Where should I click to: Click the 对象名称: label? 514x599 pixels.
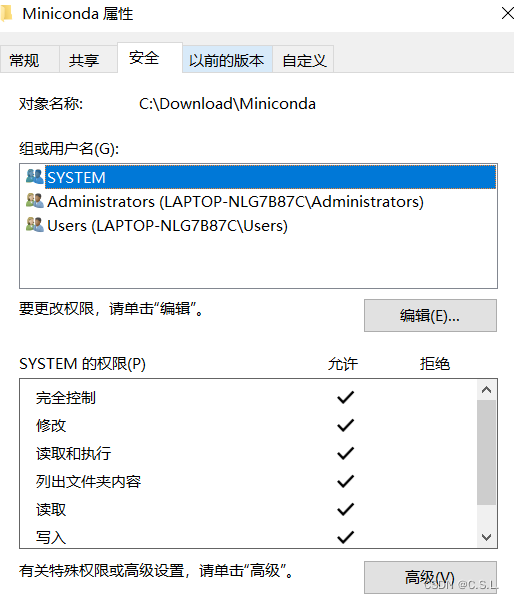point(51,104)
